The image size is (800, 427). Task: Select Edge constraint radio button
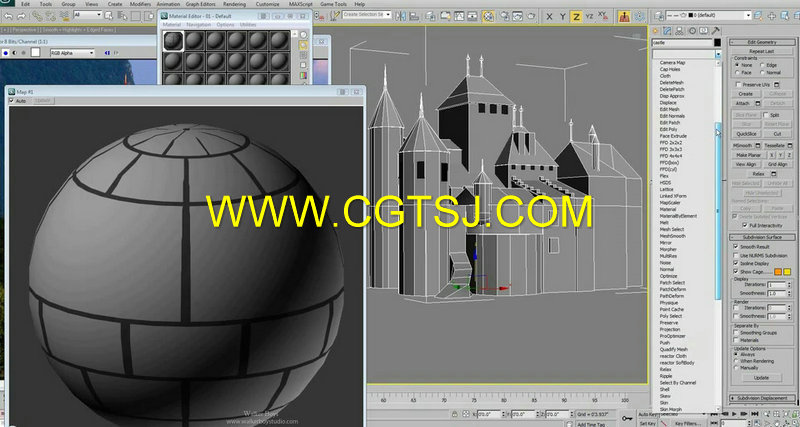(762, 65)
